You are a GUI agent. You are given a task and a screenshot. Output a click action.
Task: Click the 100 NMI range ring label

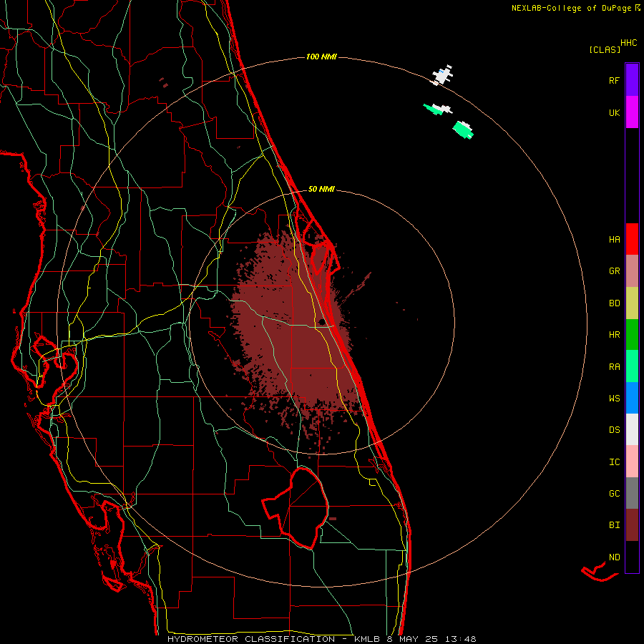(321, 57)
